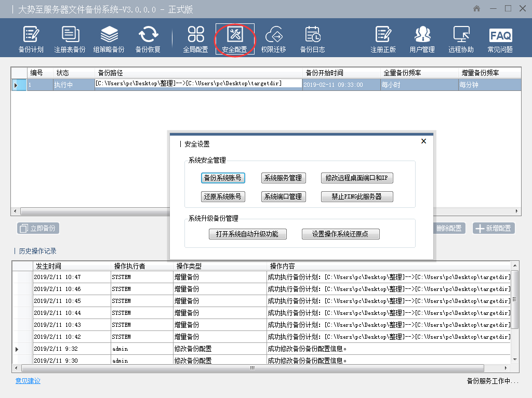This screenshot has width=532, height=398.
Task: Open the 意见建议 feedback link
Action: pos(28,381)
